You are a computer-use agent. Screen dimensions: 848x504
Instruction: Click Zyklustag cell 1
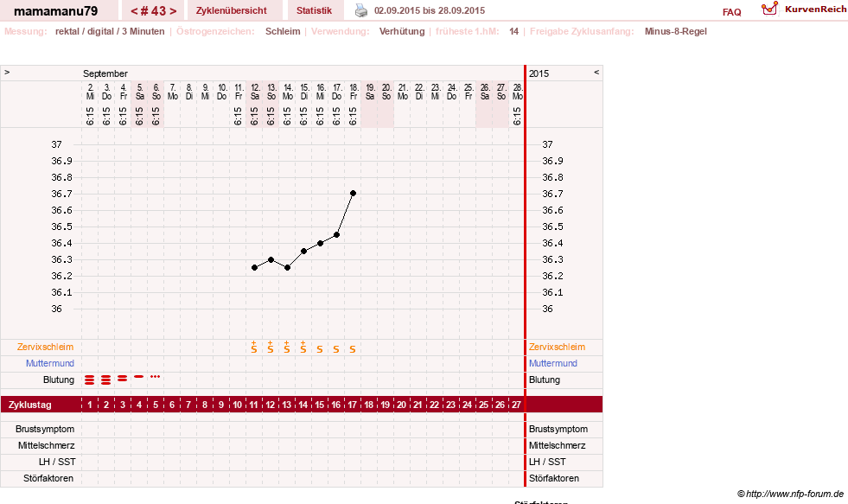point(90,405)
